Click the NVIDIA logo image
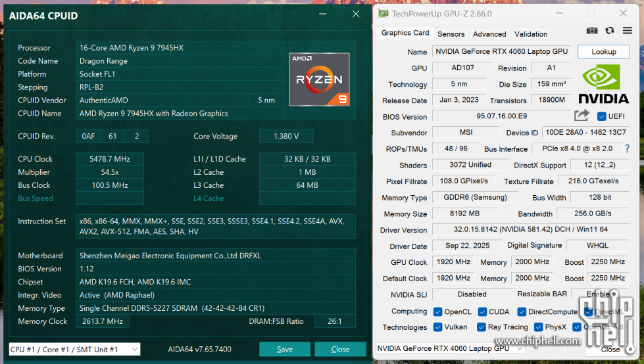Image resolution: width=644 pixels, height=364 pixels. pos(603,84)
